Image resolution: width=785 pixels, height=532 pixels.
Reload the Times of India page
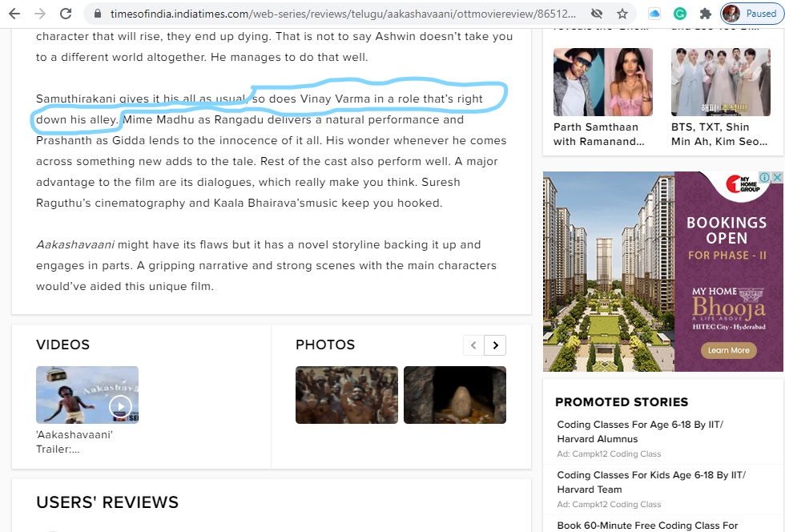click(66, 14)
